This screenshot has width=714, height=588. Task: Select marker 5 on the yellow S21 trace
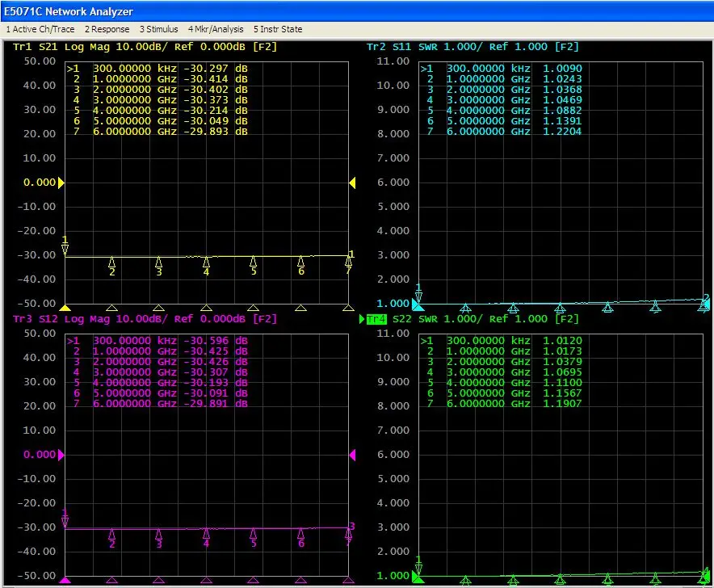click(253, 267)
